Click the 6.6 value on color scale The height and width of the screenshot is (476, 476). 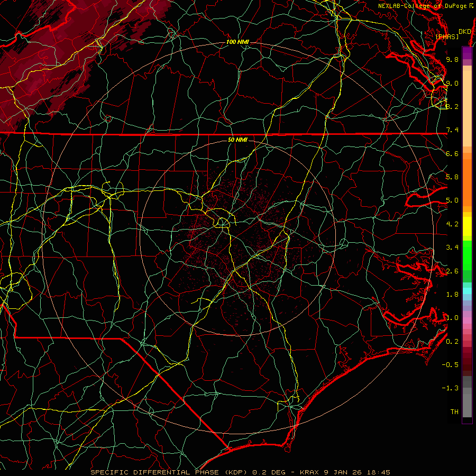(452, 153)
